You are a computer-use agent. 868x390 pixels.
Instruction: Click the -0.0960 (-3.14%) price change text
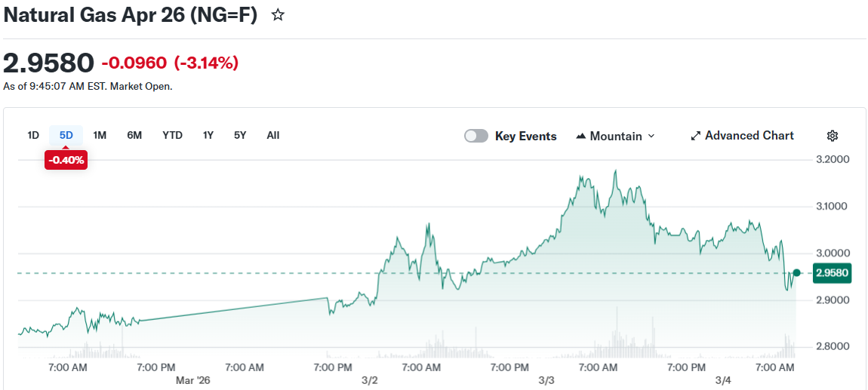pos(170,63)
